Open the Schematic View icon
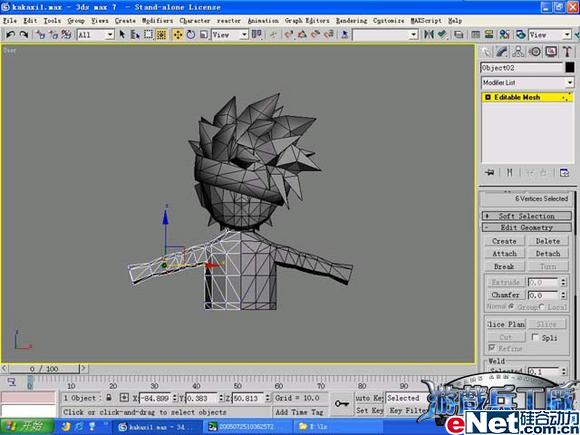 point(489,34)
